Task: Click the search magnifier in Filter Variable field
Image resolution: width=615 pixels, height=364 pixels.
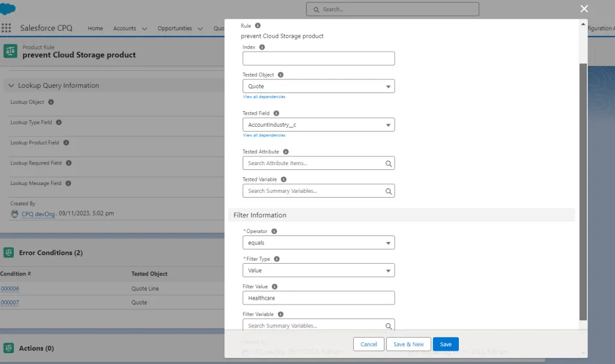Action: tap(389, 326)
